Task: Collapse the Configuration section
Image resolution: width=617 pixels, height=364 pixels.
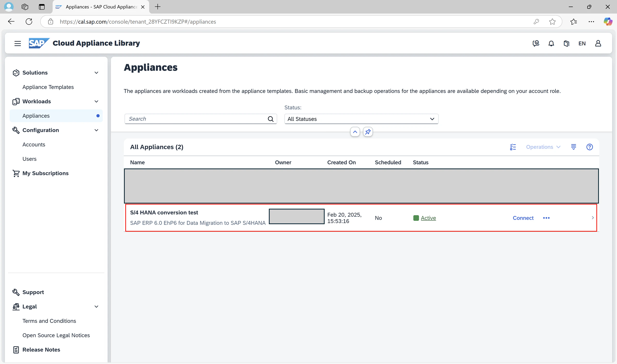Action: (96, 130)
